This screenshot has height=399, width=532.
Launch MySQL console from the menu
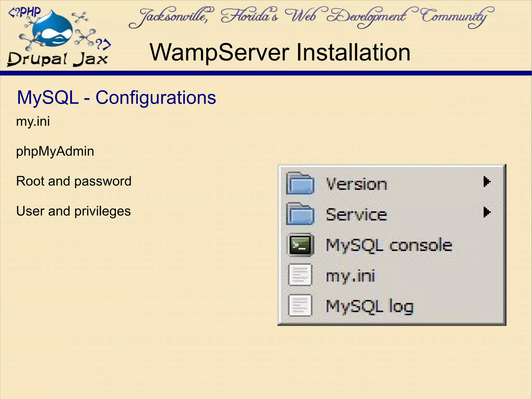pyautogui.click(x=391, y=245)
